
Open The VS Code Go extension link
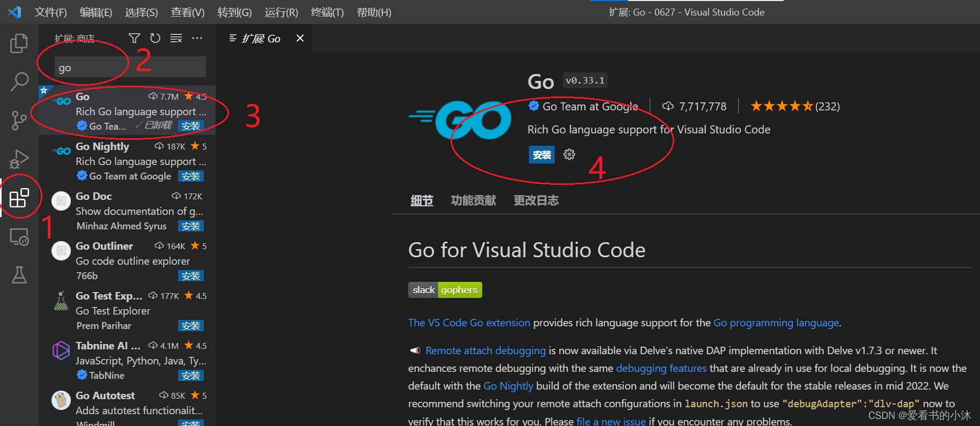(469, 323)
